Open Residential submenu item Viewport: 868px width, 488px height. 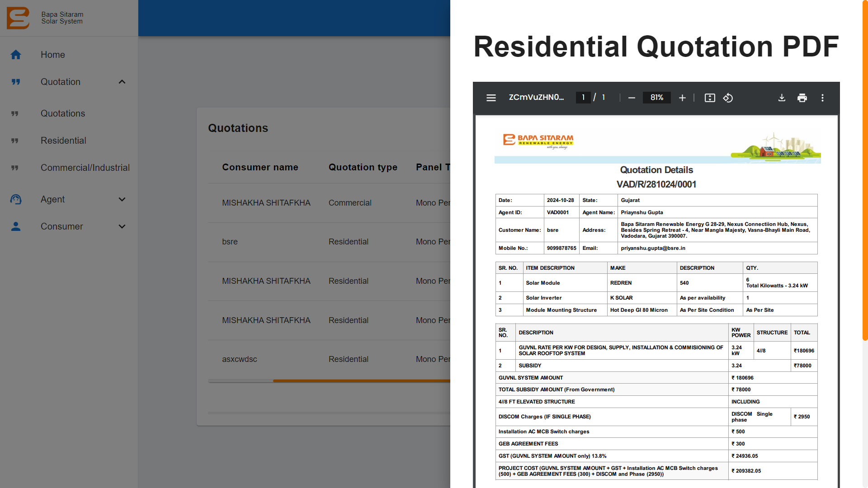pyautogui.click(x=63, y=141)
